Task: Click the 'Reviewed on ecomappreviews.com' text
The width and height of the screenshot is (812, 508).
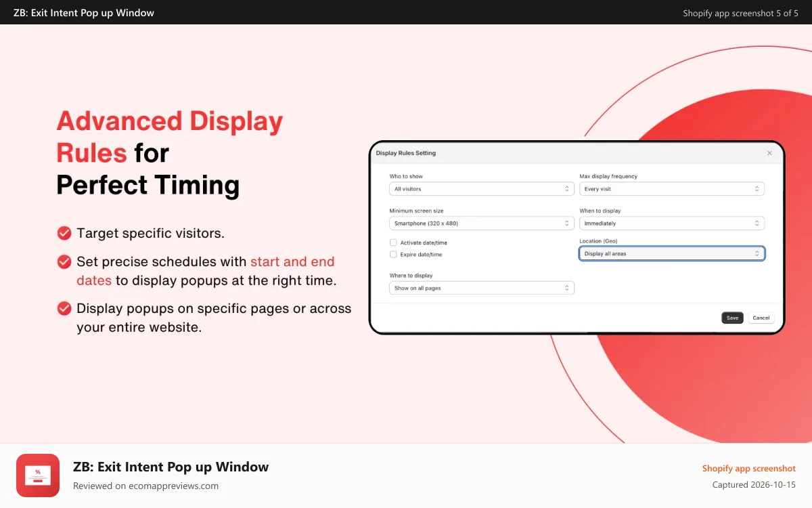Action: click(145, 486)
